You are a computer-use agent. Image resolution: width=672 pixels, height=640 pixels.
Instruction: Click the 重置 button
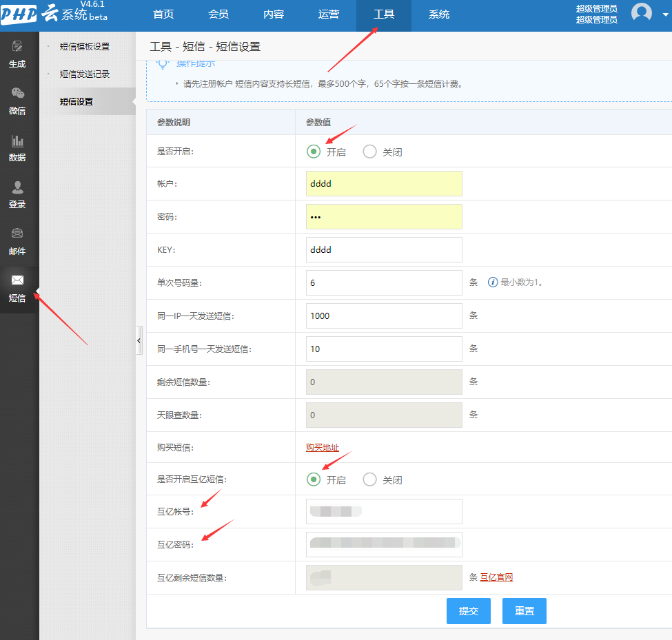[525, 611]
